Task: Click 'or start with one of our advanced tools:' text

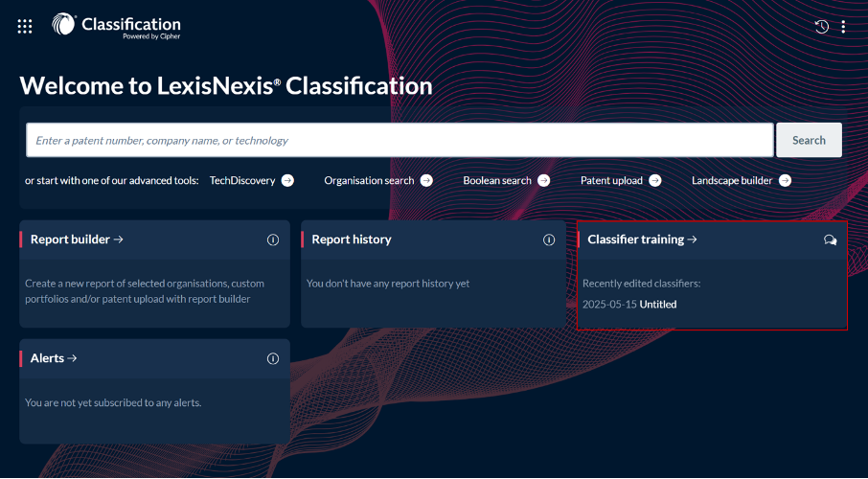Action: (112, 180)
